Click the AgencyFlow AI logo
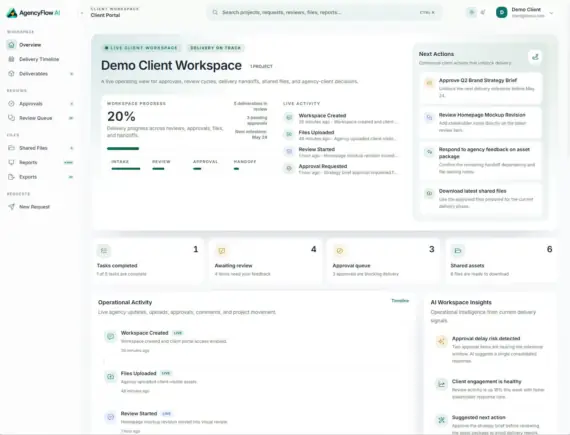 pos(33,13)
